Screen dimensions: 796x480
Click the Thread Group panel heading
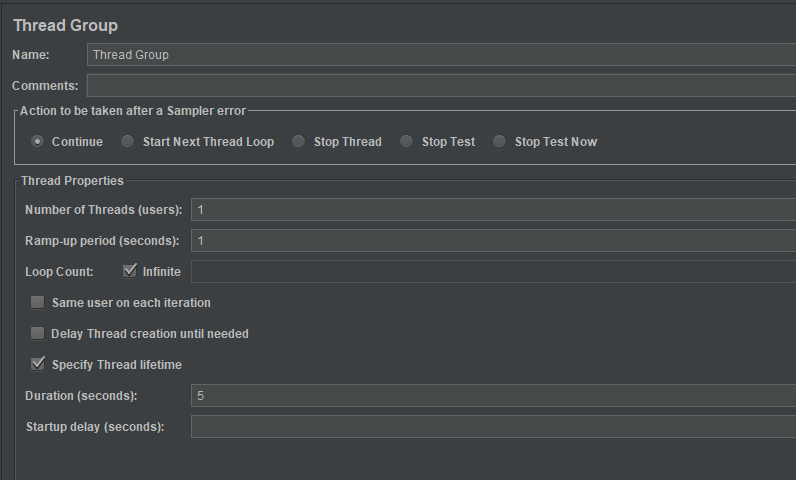point(65,25)
